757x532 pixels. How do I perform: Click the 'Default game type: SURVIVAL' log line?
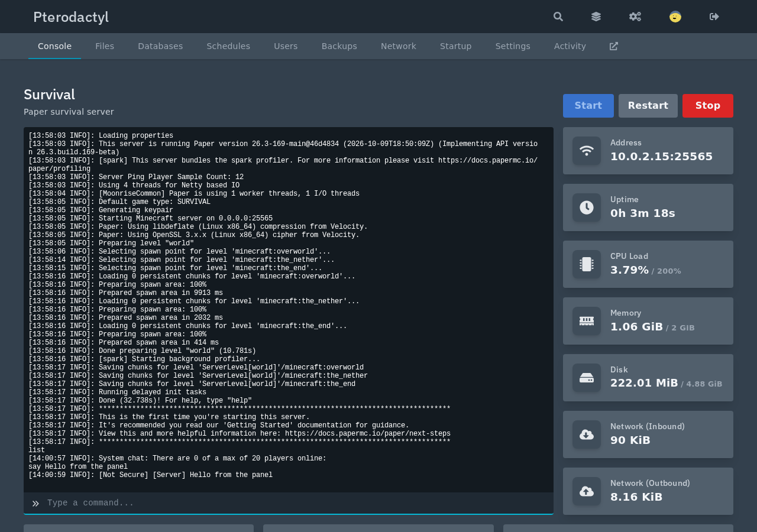click(119, 202)
